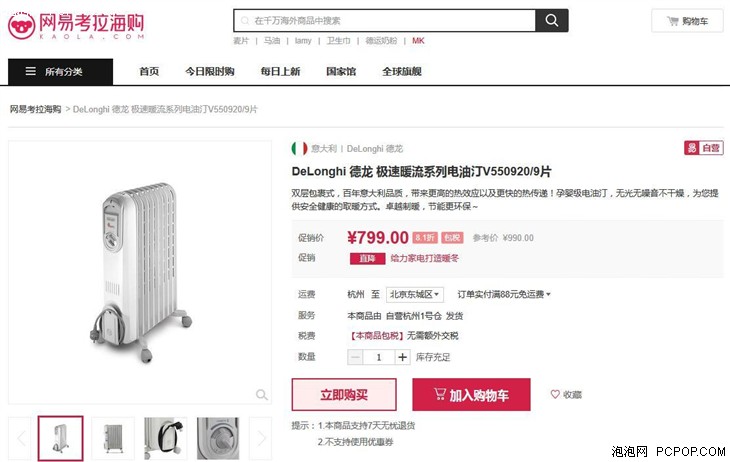The image size is (730, 462).
Task: Click the 立即购买 buy now button
Action: tap(344, 394)
